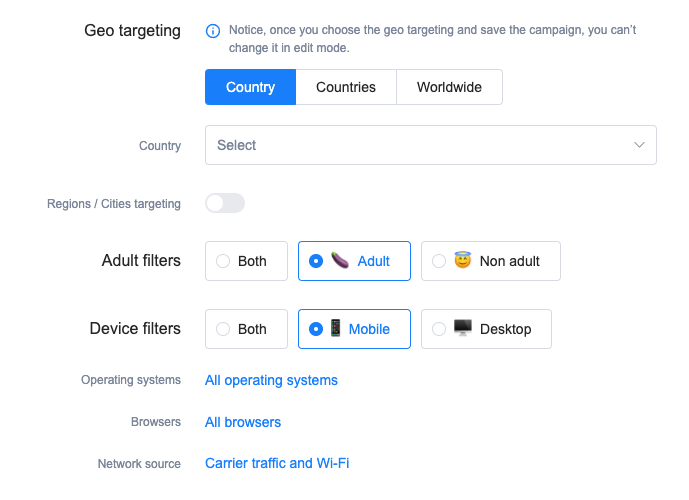The width and height of the screenshot is (689, 500).
Task: Open Carrier traffic and Wi-Fi network source
Action: (277, 463)
